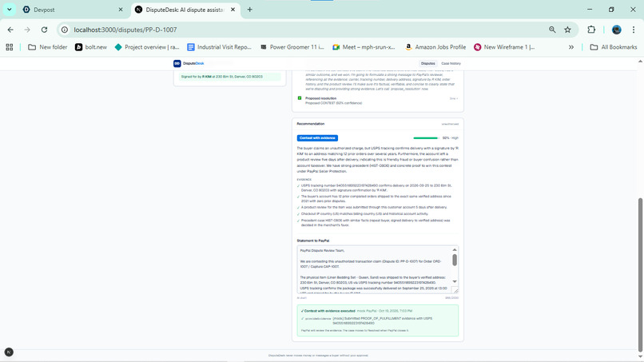Click the Contest with evidence button
This screenshot has height=362, width=644.
[x=317, y=138]
